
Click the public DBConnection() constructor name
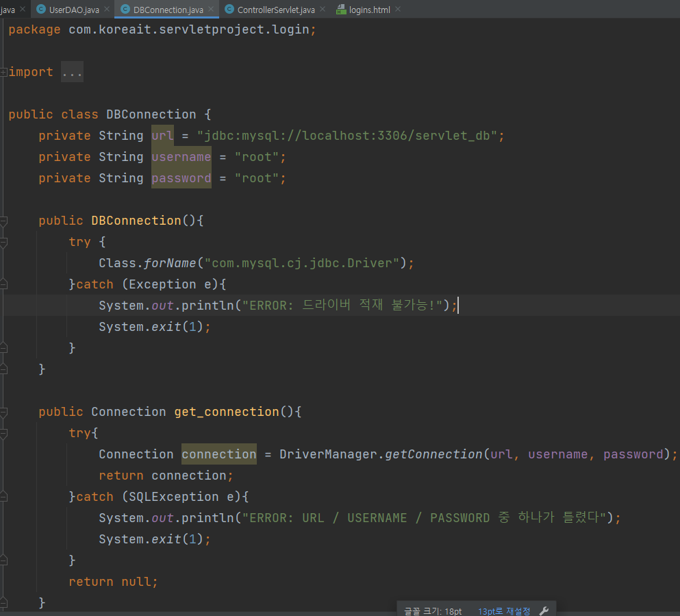click(136, 221)
